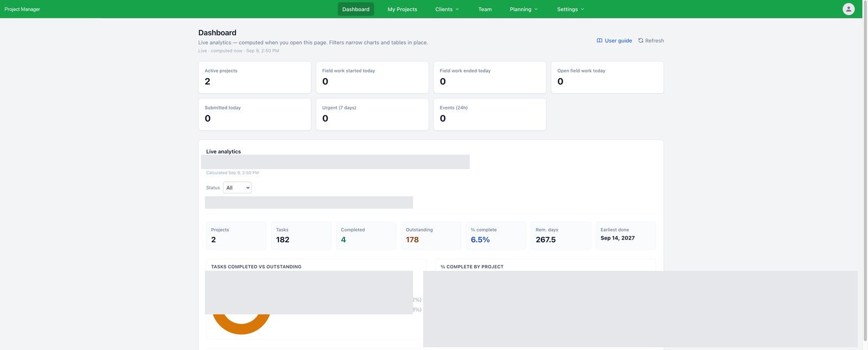Select the Submitted today card
The height and width of the screenshot is (350, 868).
[x=254, y=114]
